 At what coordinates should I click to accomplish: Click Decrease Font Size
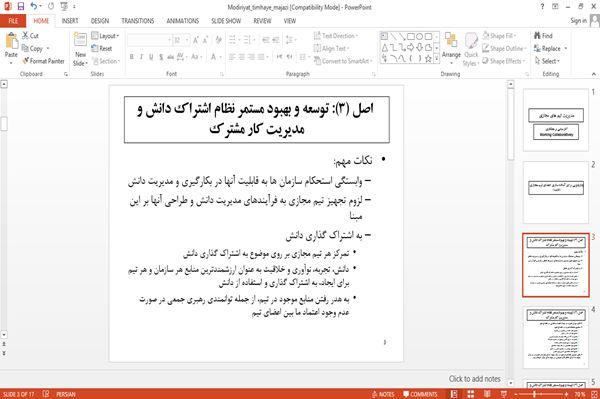[x=206, y=40]
